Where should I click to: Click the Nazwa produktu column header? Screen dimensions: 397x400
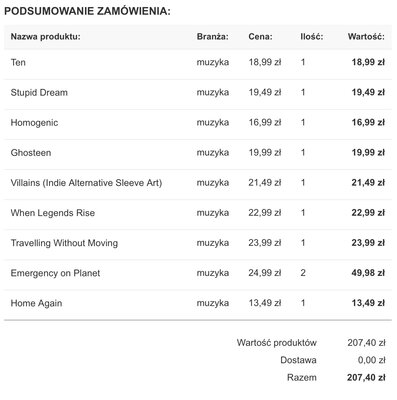coord(46,36)
